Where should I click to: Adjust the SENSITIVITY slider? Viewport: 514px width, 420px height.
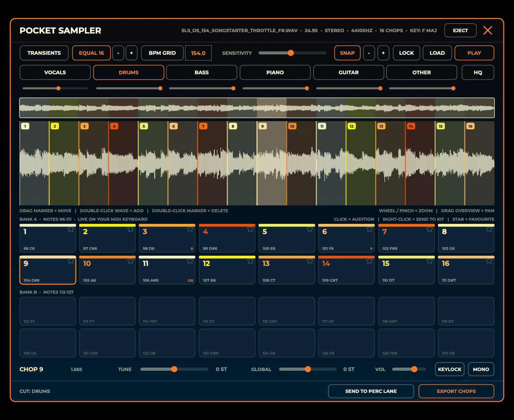[x=292, y=53]
